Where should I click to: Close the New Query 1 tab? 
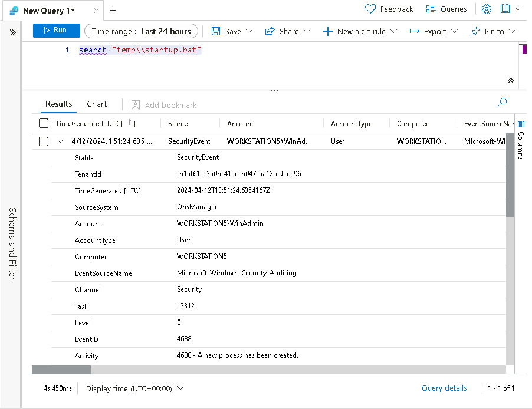pyautogui.click(x=96, y=11)
